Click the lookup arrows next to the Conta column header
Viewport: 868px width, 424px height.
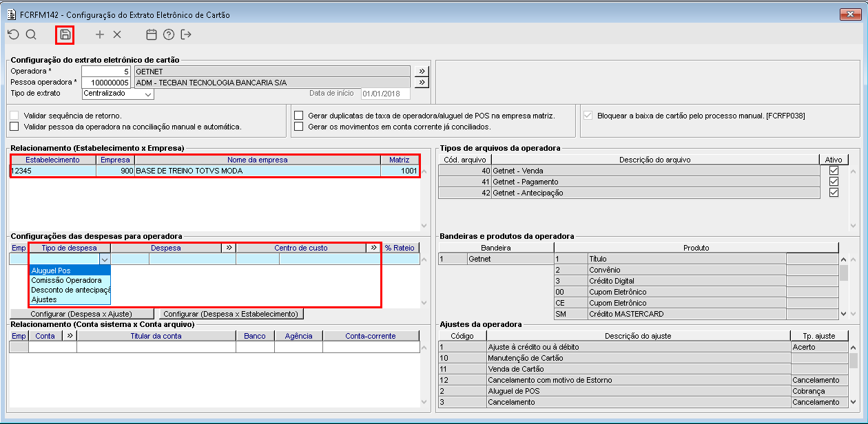click(x=70, y=336)
